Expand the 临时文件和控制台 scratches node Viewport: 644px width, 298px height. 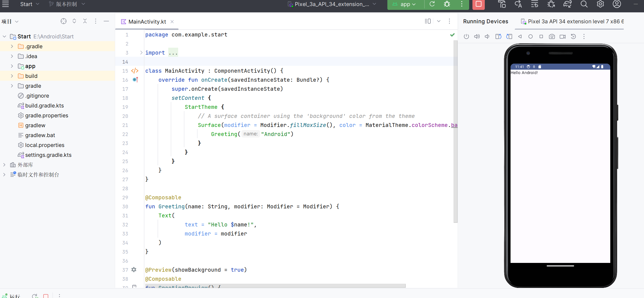coord(4,175)
